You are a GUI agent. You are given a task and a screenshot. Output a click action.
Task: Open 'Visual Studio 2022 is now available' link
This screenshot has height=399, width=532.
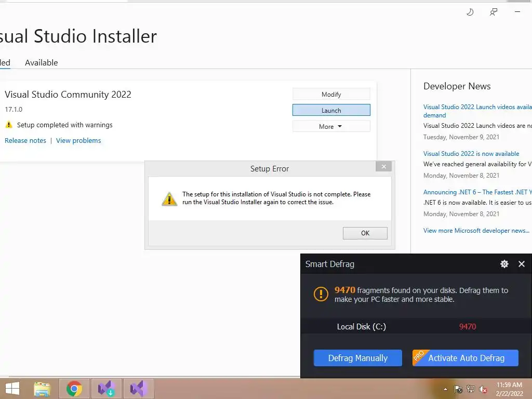click(x=471, y=154)
